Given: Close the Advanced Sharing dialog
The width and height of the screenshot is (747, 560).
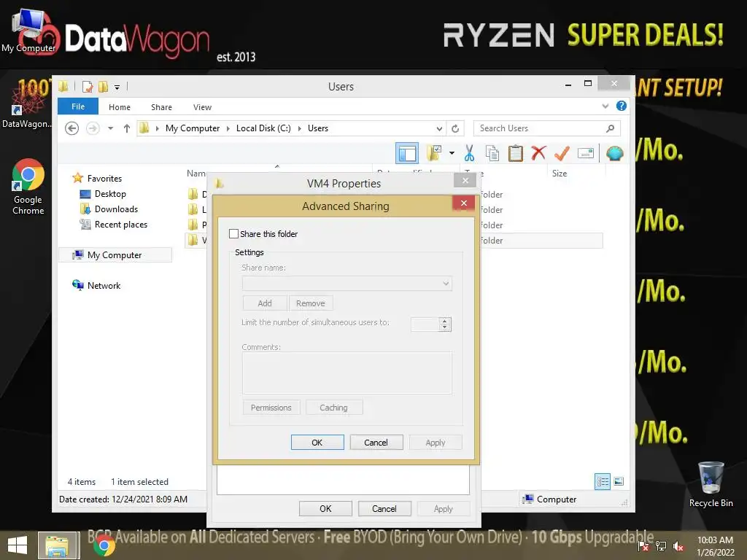Looking at the screenshot, I should coord(463,203).
